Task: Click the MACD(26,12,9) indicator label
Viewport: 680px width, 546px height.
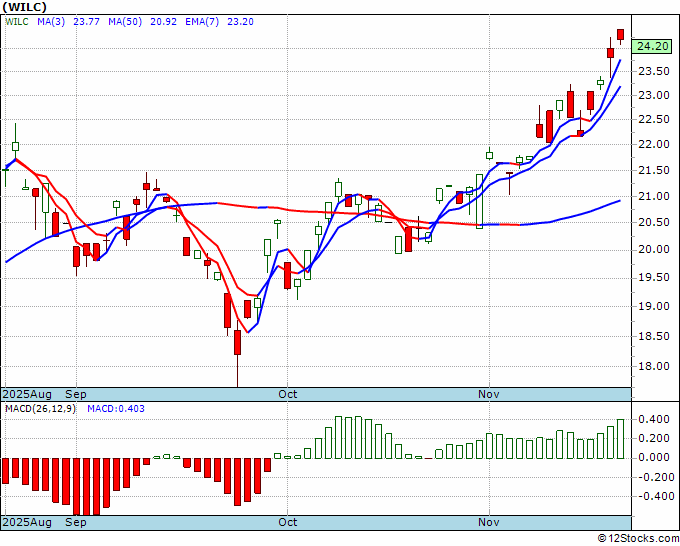Action: [x=40, y=409]
